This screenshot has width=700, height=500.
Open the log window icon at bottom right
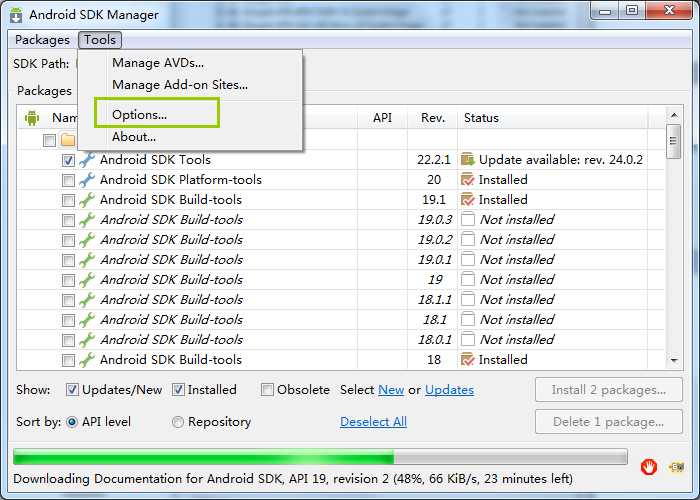(676, 467)
